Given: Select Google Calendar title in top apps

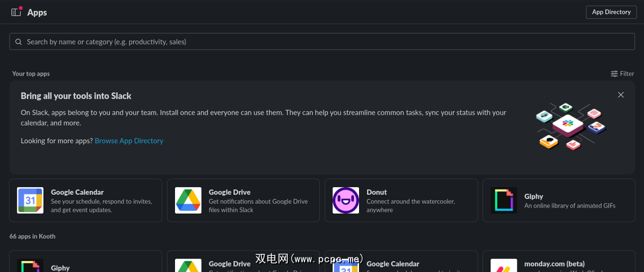Looking at the screenshot, I should click(x=77, y=192).
